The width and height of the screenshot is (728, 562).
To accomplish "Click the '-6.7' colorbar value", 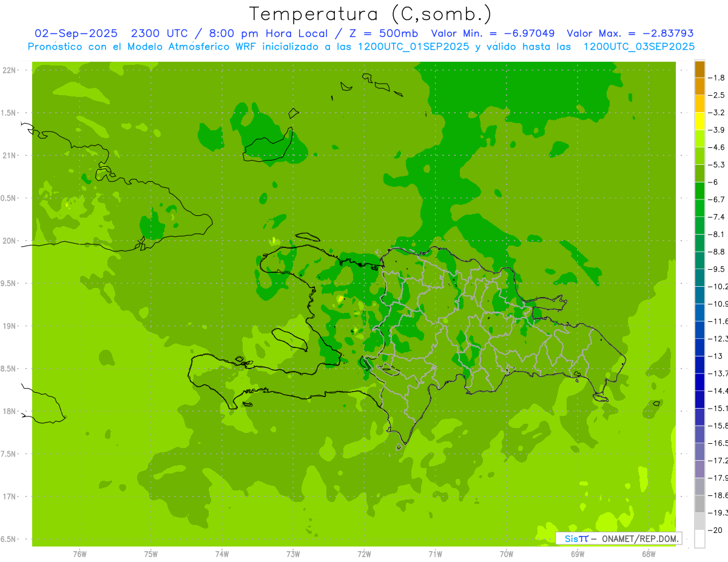I will point(717,199).
